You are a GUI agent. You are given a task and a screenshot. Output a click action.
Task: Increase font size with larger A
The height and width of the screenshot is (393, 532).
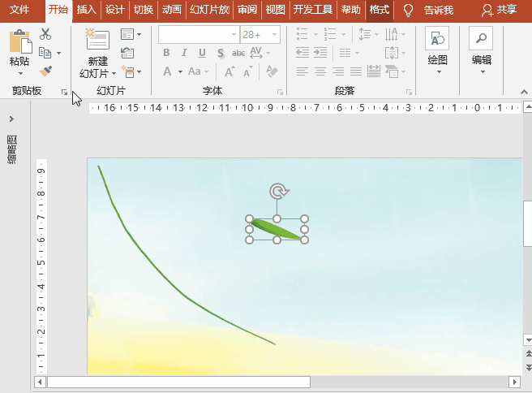230,71
